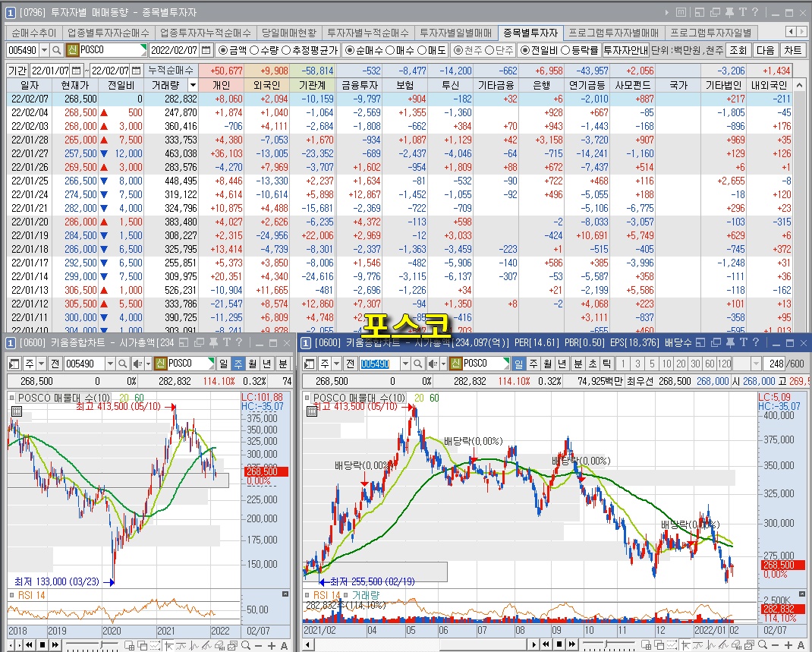
Task: Select 매수 radio button
Action: pyautogui.click(x=390, y=50)
